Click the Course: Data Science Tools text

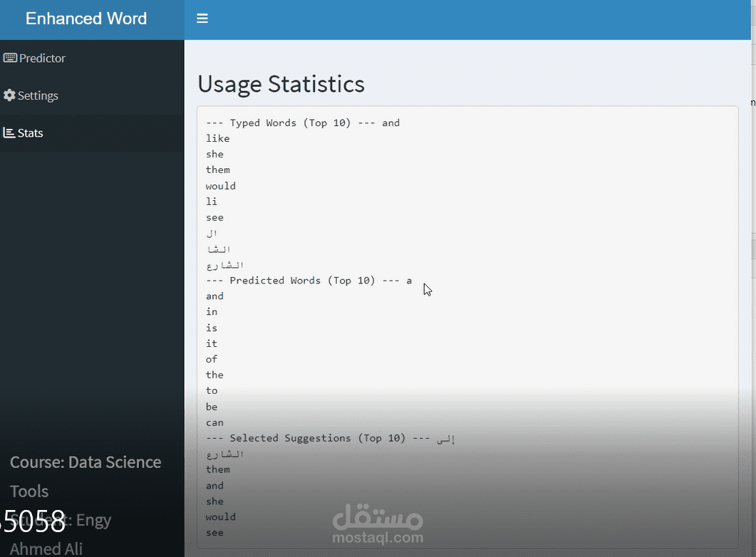86,476
